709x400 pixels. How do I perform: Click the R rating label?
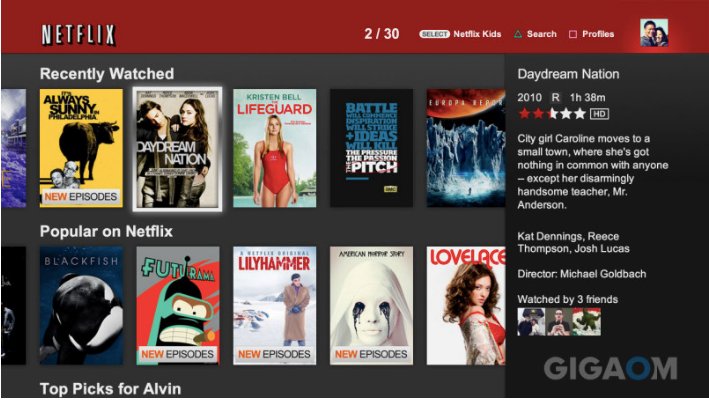pos(555,98)
